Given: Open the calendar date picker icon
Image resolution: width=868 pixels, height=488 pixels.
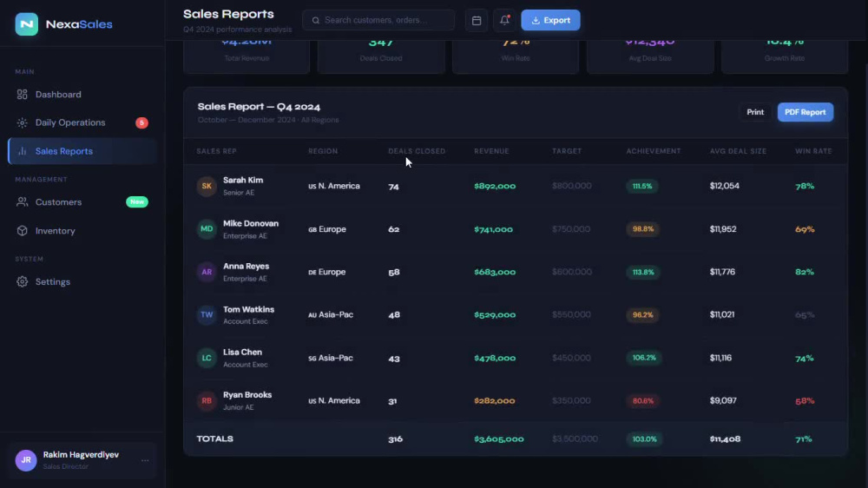Looking at the screenshot, I should [x=476, y=21].
